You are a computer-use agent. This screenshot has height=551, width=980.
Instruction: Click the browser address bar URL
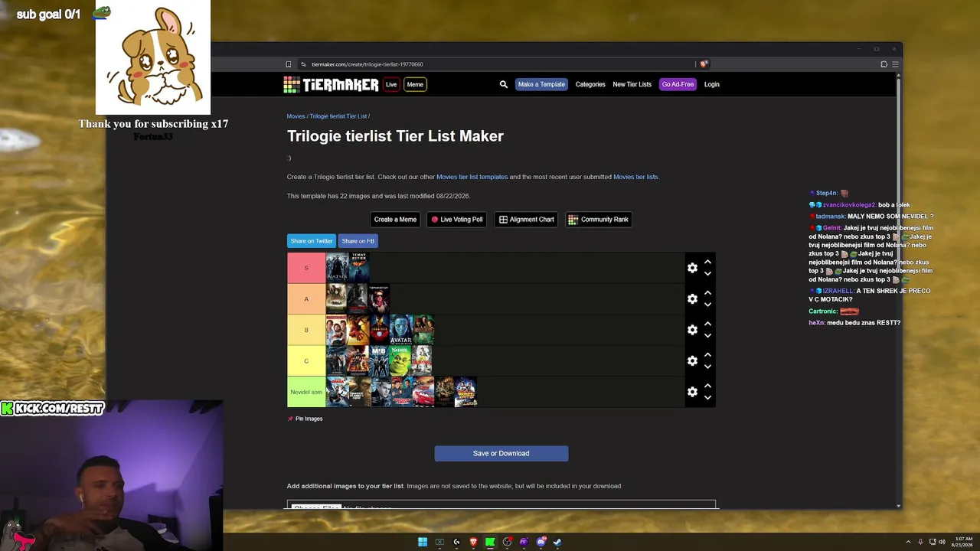(367, 64)
